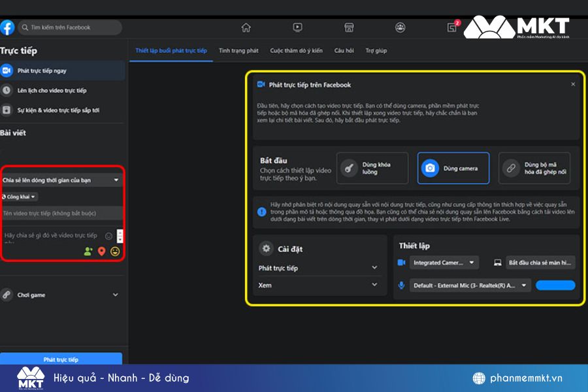Click the video camera icon in Thiết lập
The image size is (588, 392).
(401, 263)
